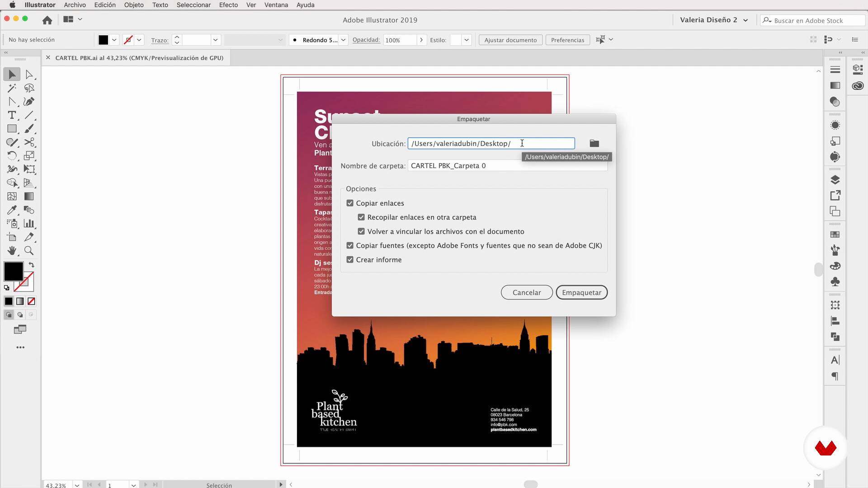Uncheck Copiar fuentes checkbox
This screenshot has width=868, height=488.
(x=350, y=245)
